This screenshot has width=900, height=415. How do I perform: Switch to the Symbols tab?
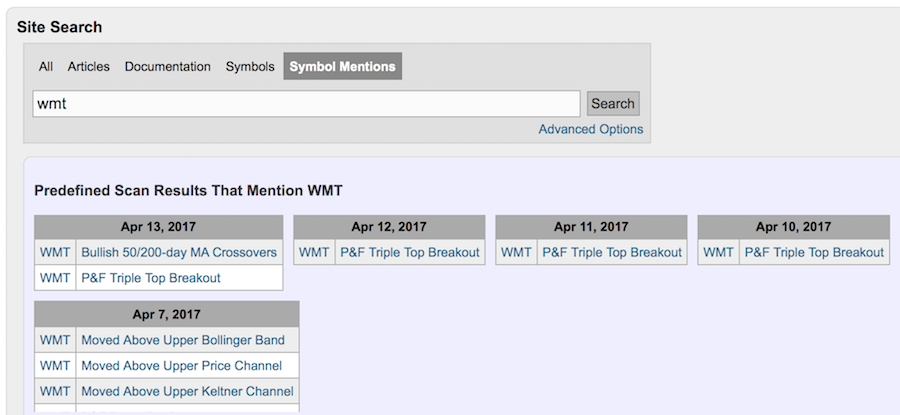pyautogui.click(x=250, y=67)
